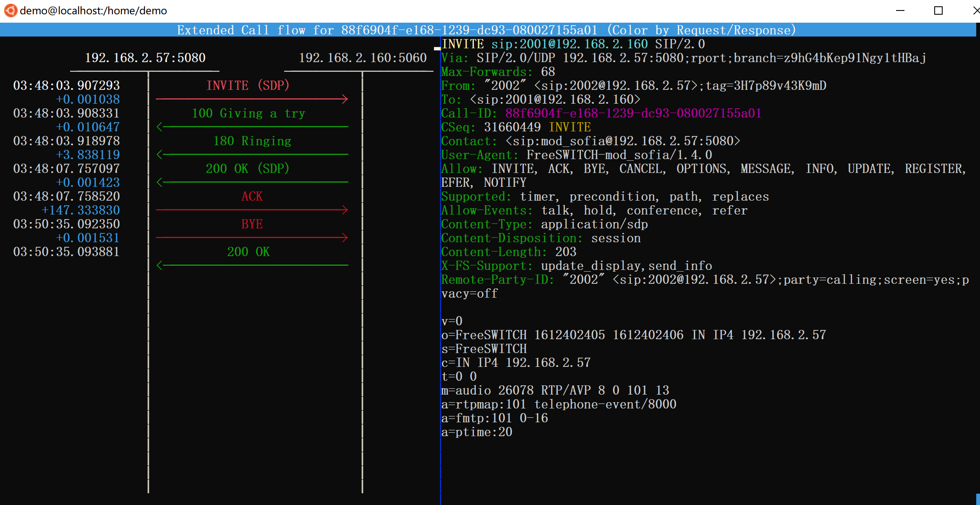Click the 192.168.2.160:5060 column header

click(363, 58)
